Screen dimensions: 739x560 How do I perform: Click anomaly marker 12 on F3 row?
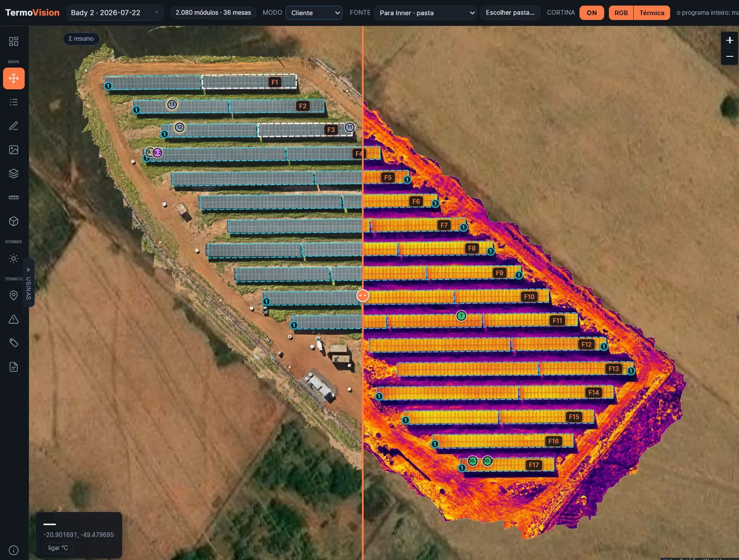(x=180, y=127)
